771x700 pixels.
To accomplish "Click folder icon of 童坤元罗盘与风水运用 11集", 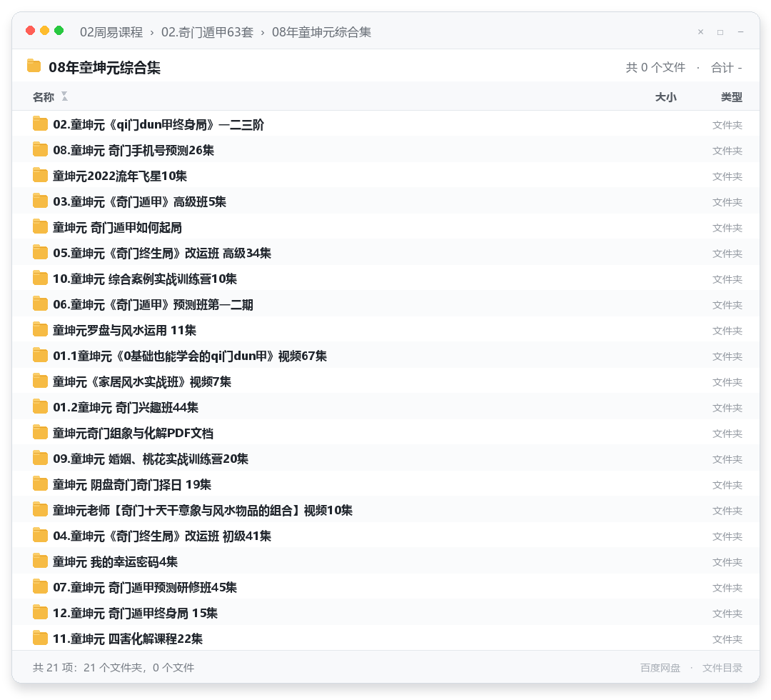I will (x=40, y=329).
